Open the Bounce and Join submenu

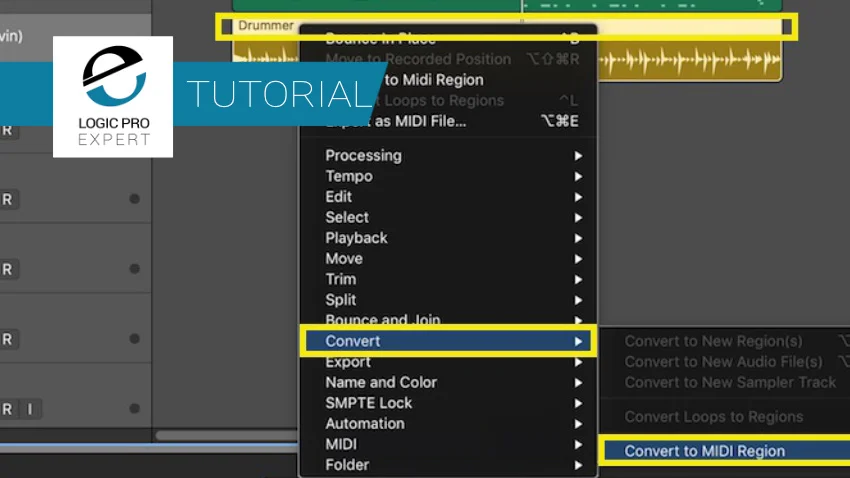tap(448, 319)
